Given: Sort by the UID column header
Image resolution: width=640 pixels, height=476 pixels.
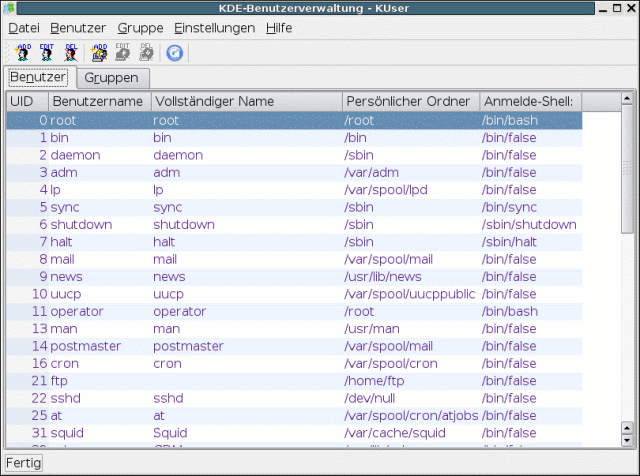Looking at the screenshot, I should tap(22, 101).
